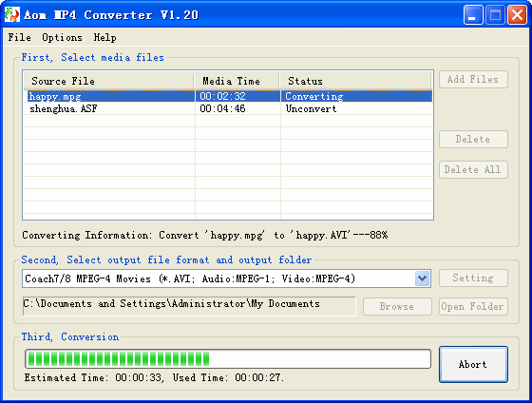Click the Open Folder button
The height and width of the screenshot is (403, 532).
tap(473, 307)
